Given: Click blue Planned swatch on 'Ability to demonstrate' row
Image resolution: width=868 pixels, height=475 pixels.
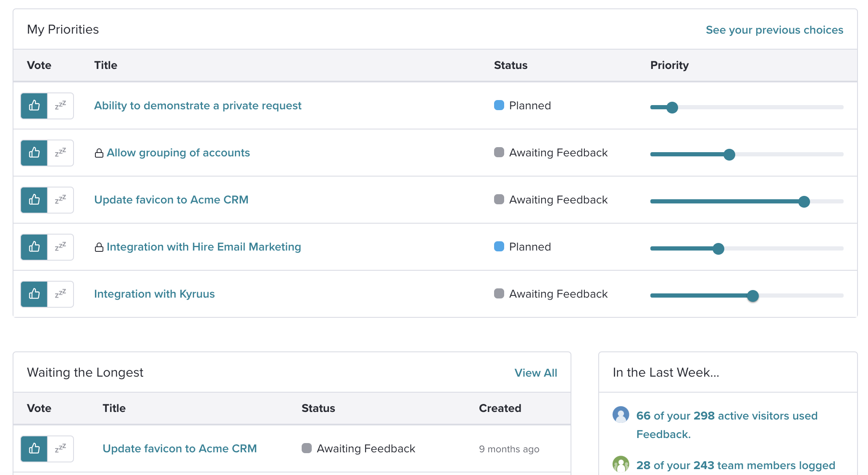Looking at the screenshot, I should pyautogui.click(x=499, y=105).
